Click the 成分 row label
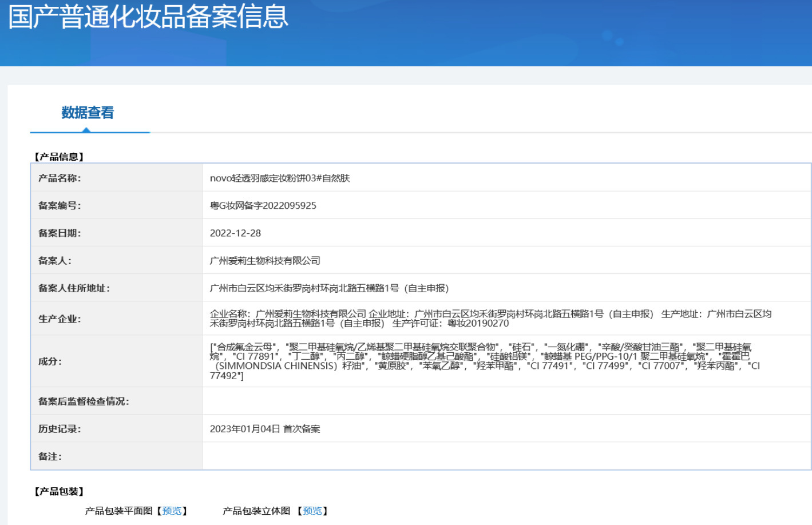Screen dimensions: 812x525 (x=50, y=361)
